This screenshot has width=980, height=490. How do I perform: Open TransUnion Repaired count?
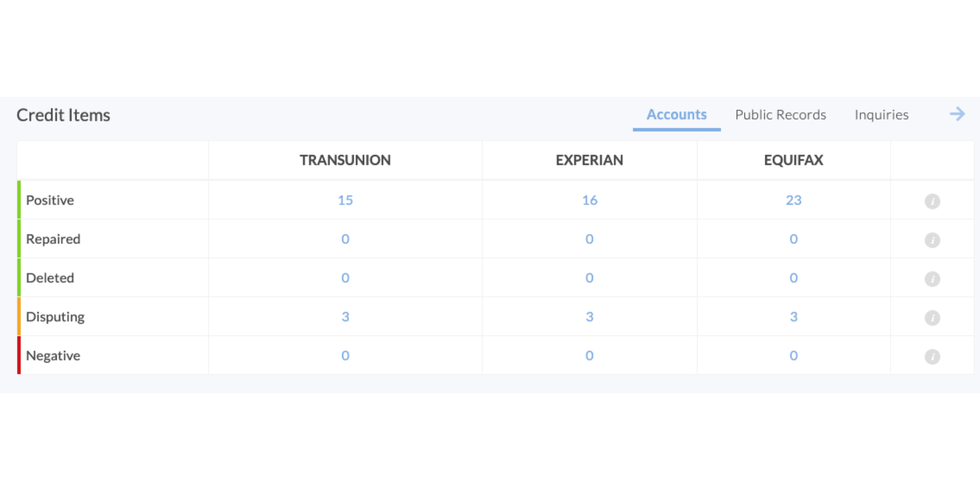(345, 239)
